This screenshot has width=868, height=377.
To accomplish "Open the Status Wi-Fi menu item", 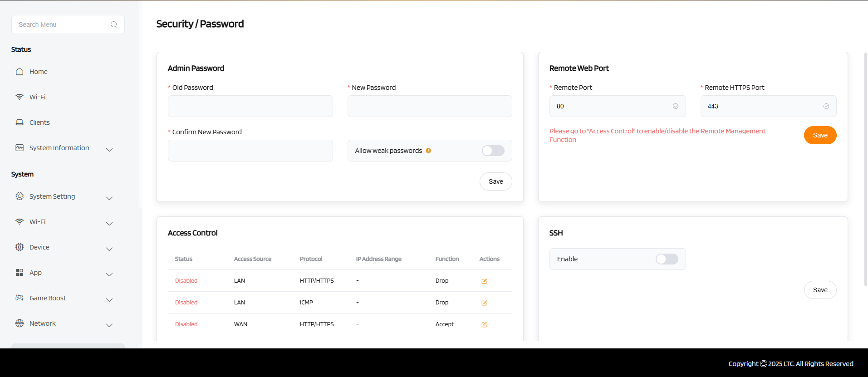I will [x=37, y=97].
